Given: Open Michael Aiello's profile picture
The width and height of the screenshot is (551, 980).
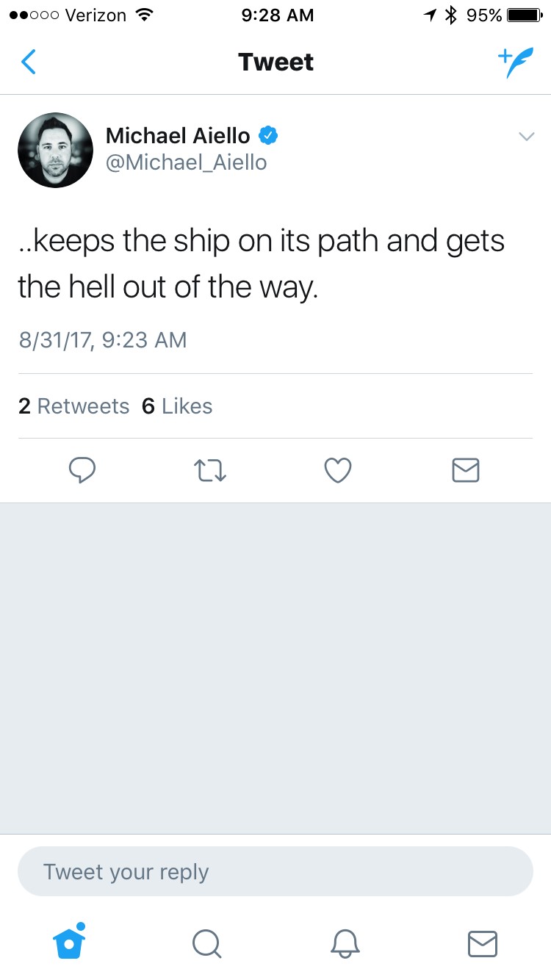Looking at the screenshot, I should tap(55, 150).
